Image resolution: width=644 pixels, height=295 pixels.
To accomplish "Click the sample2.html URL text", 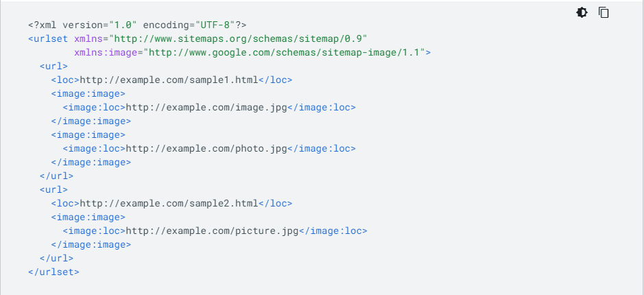I will click(x=169, y=203).
